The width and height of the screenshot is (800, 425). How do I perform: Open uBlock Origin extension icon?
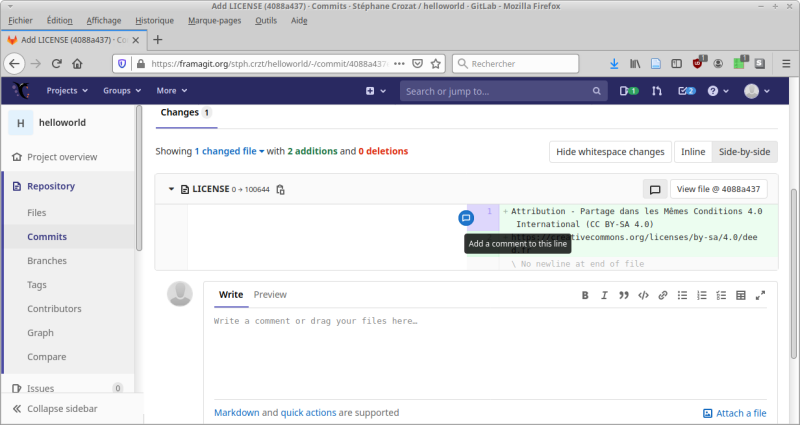(x=698, y=63)
